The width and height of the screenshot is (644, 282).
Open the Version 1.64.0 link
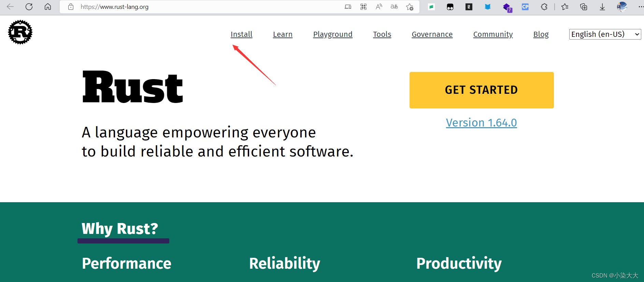[x=481, y=123]
